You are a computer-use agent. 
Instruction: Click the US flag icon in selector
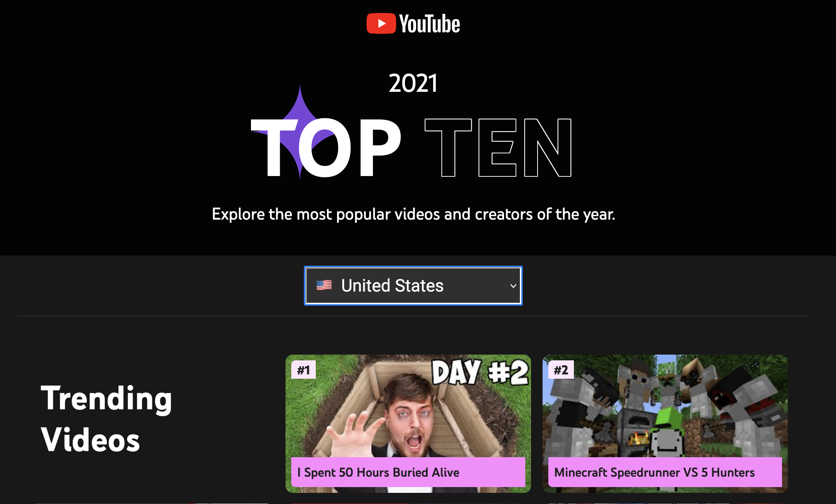pos(324,285)
